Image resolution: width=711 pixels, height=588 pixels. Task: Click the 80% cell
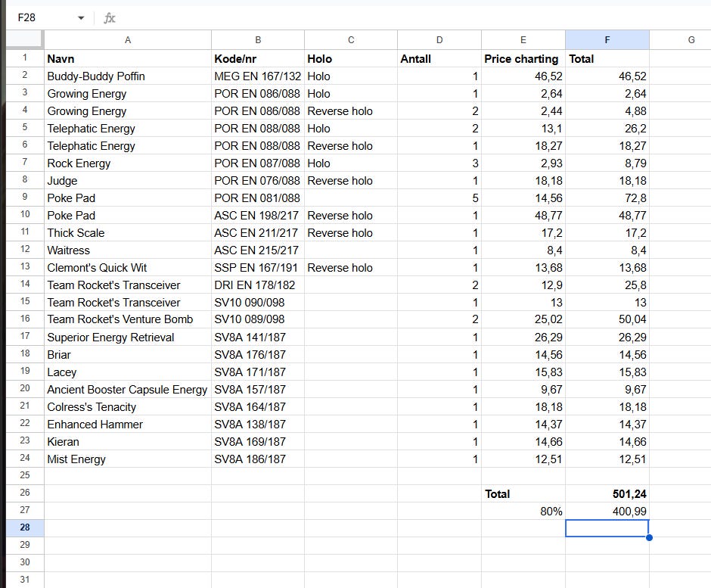click(x=523, y=511)
